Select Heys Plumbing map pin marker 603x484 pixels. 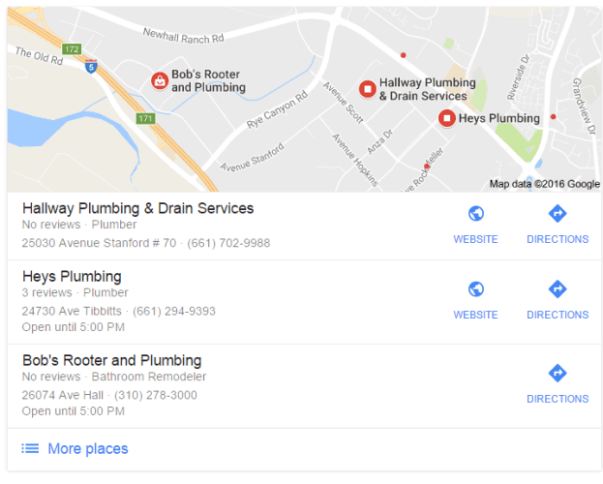coord(447,118)
